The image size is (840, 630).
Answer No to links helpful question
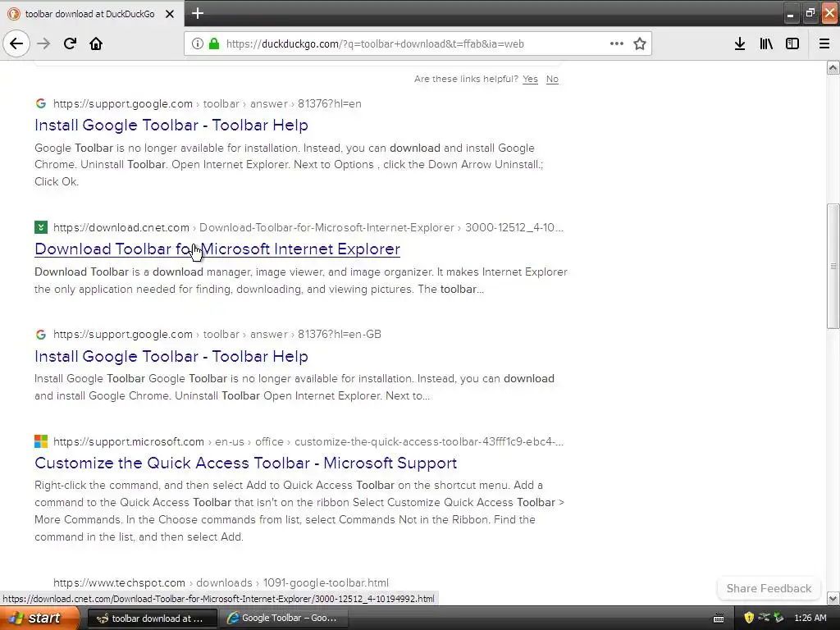coord(552,79)
